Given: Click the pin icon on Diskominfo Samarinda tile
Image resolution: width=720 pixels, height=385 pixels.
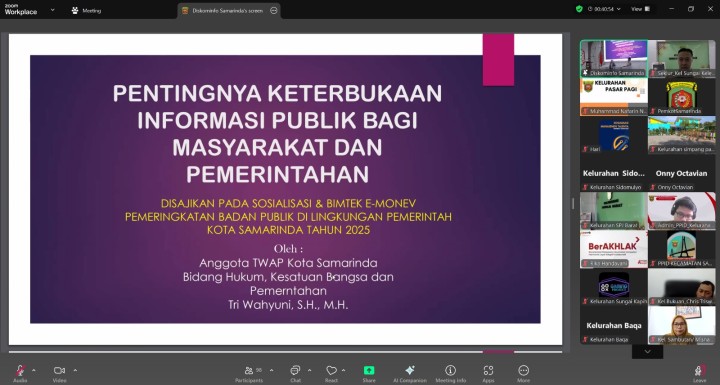Looking at the screenshot, I should tap(585, 73).
